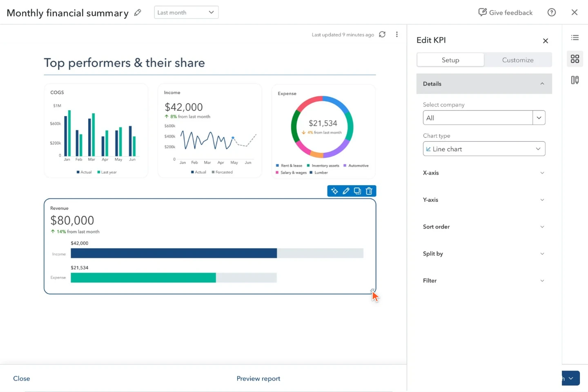Select the Income line chart card
588x392 pixels.
[x=210, y=131]
